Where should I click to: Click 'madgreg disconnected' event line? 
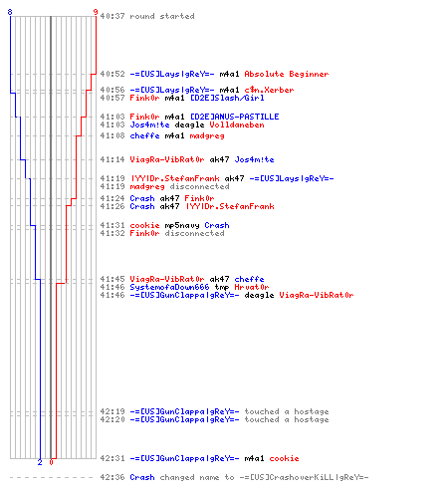click(179, 186)
